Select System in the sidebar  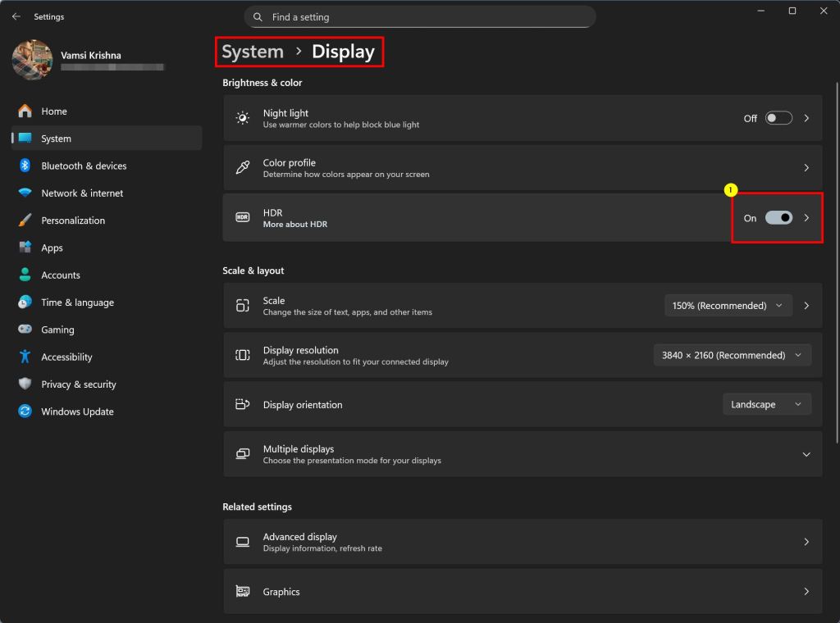coord(107,138)
